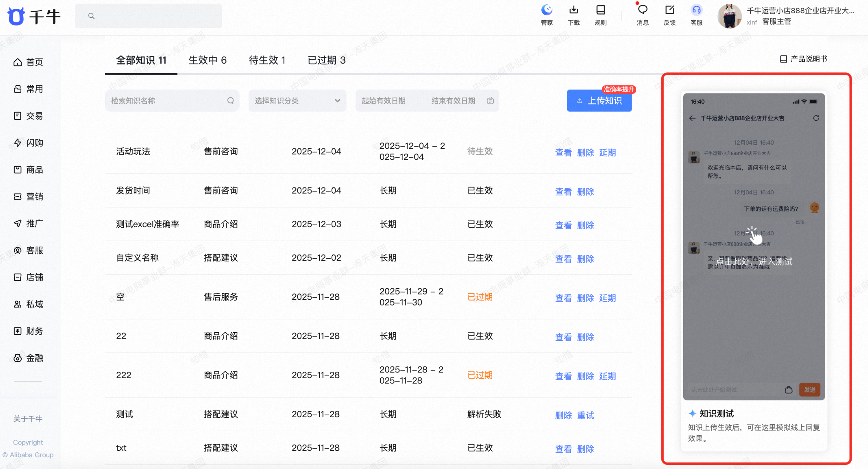This screenshot has width=868, height=469.
Task: Switch to 待生效 1 tab
Action: [267, 60]
